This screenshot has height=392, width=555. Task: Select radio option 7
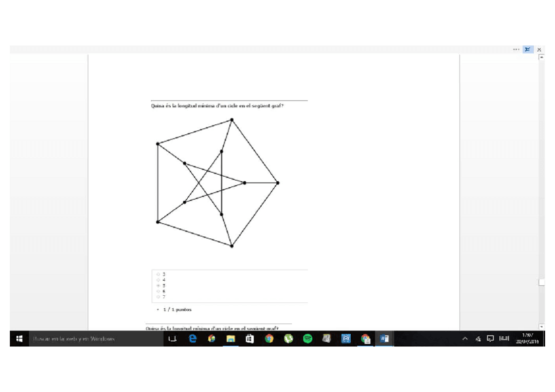pos(158,297)
